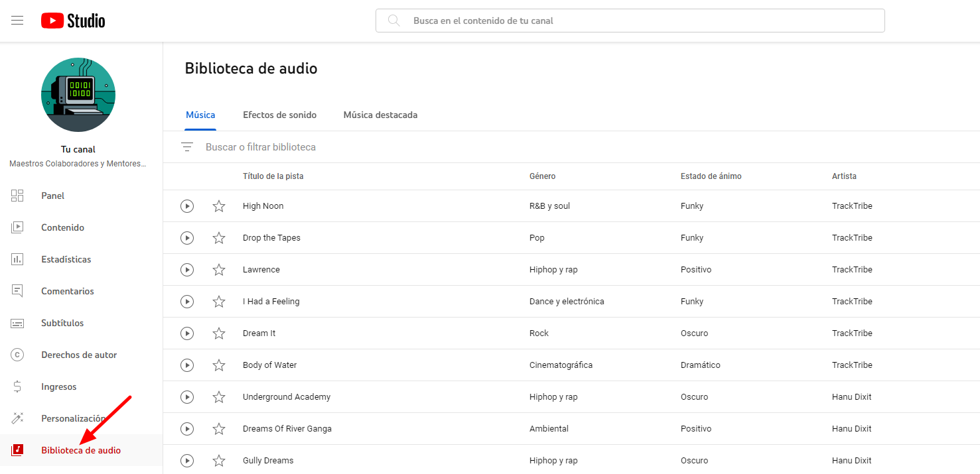Viewport: 980px width, 474px height.
Task: Click the Comentarios speech icon
Action: (x=17, y=291)
